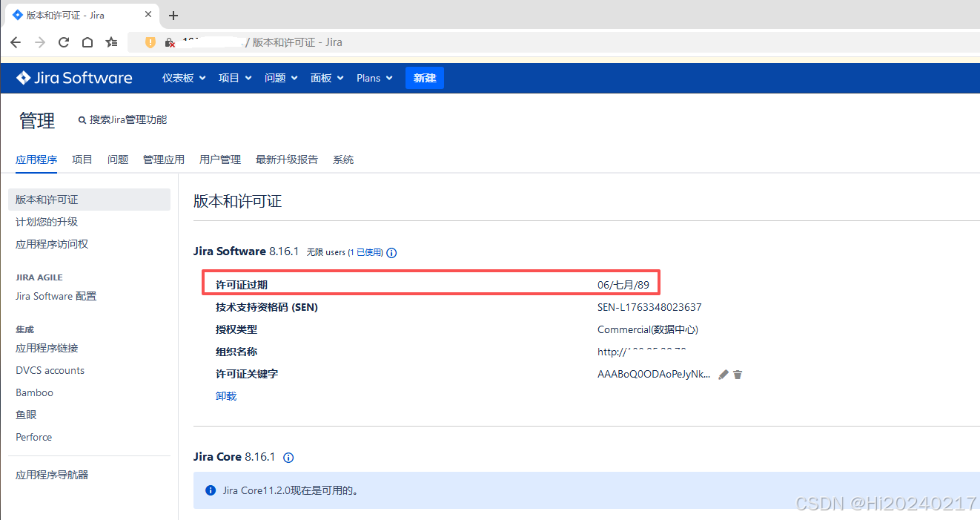Click the 卸载 uninstall link
This screenshot has width=980, height=520.
click(226, 396)
